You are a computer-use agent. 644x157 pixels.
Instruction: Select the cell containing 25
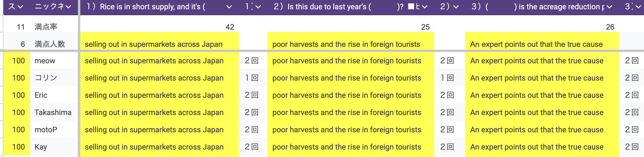point(425,27)
